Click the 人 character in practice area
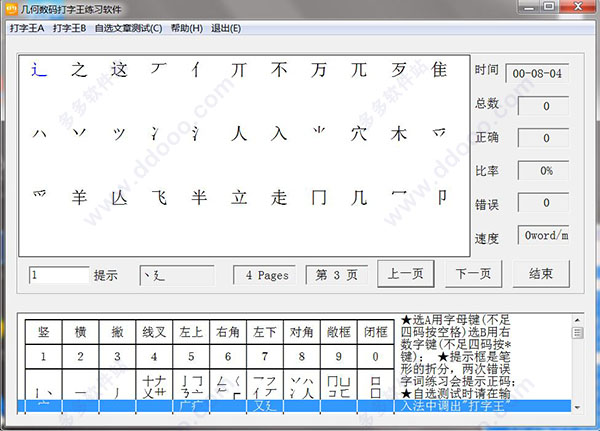 [x=239, y=134]
